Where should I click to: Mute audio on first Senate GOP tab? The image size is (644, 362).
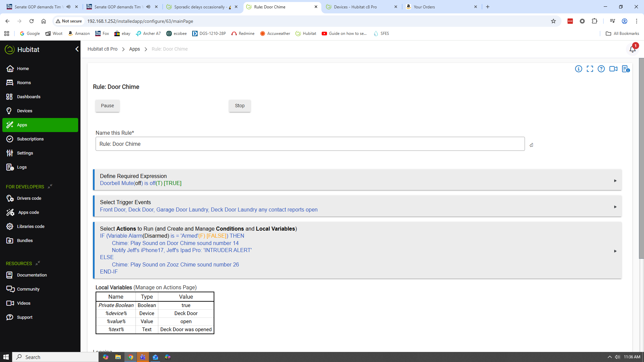tap(68, 7)
